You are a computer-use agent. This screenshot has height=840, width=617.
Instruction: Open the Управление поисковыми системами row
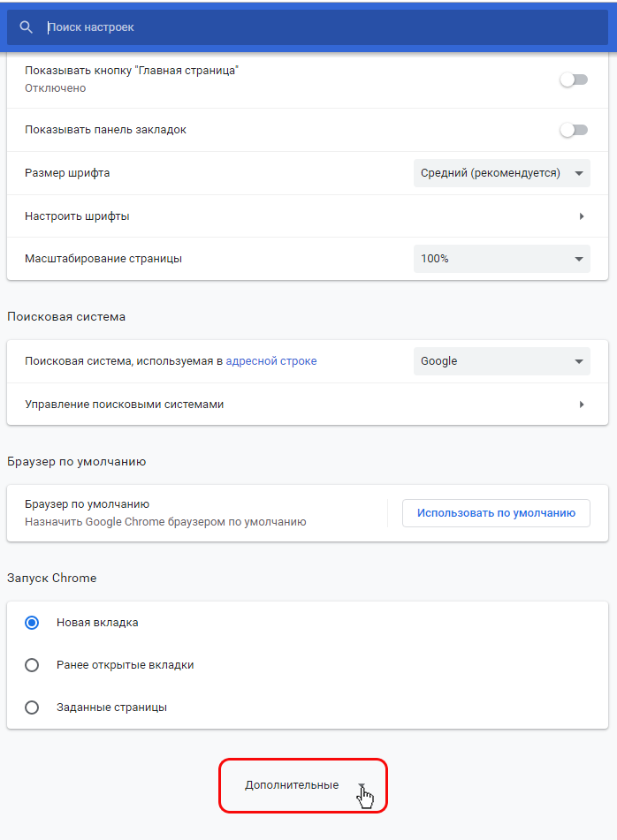click(265, 405)
